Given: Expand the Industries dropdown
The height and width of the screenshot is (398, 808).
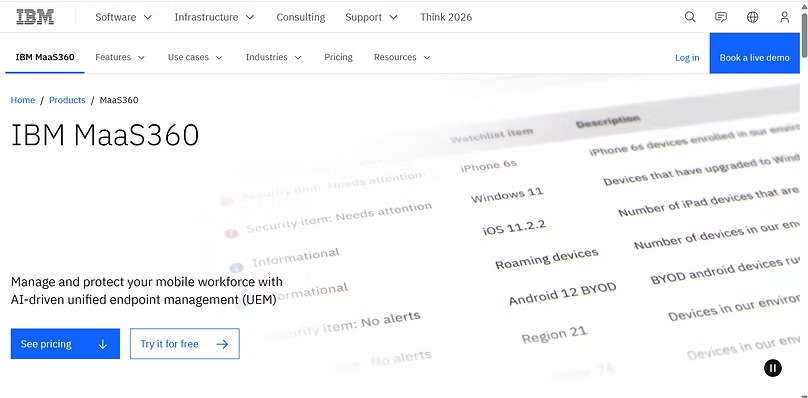Looking at the screenshot, I should coord(274,57).
